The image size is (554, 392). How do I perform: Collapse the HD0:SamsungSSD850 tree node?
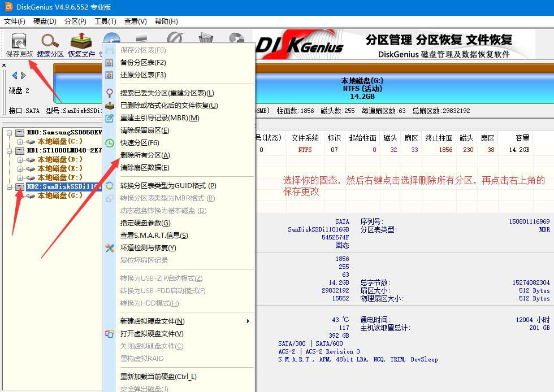click(10, 132)
